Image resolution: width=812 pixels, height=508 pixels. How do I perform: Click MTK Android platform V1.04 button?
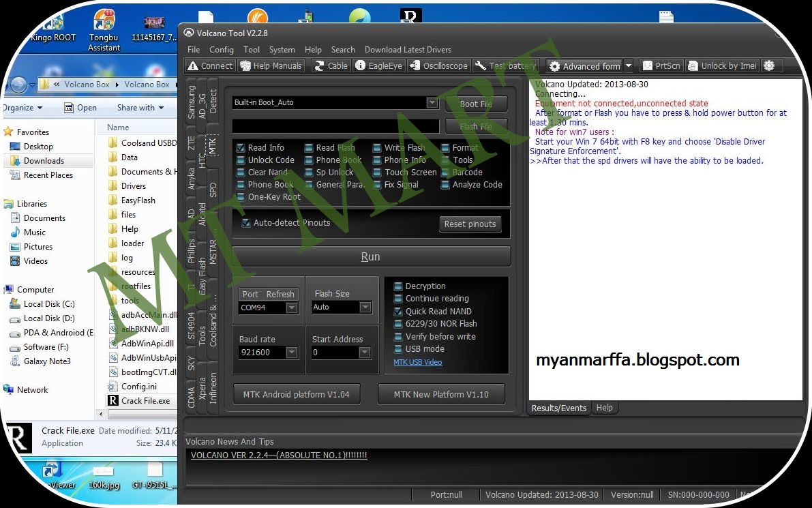pos(296,394)
